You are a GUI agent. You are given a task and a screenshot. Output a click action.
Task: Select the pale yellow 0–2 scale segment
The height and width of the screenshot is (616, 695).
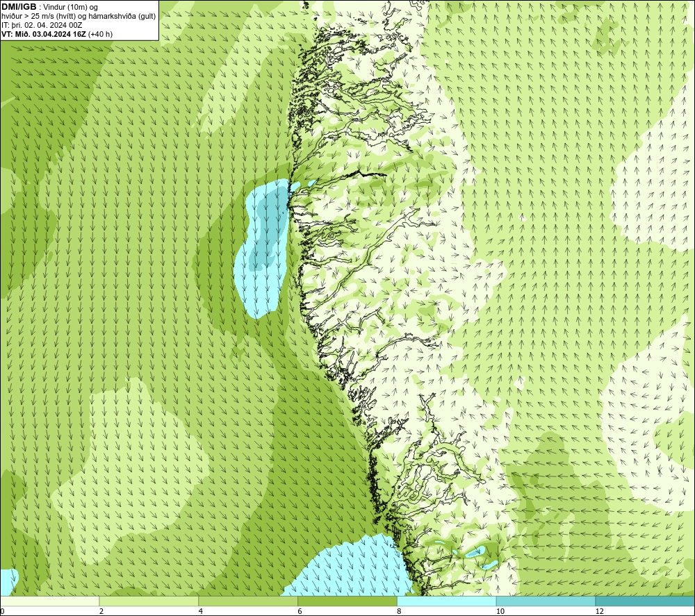[49, 601]
